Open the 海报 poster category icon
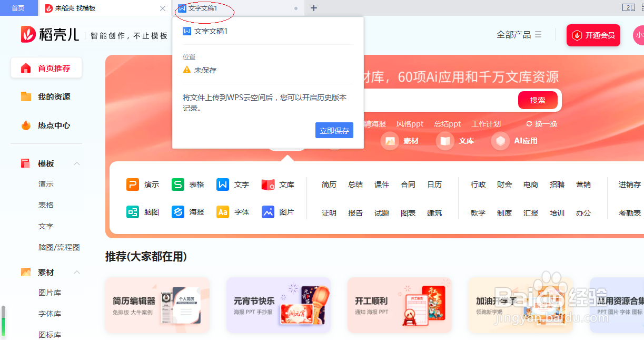 178,212
